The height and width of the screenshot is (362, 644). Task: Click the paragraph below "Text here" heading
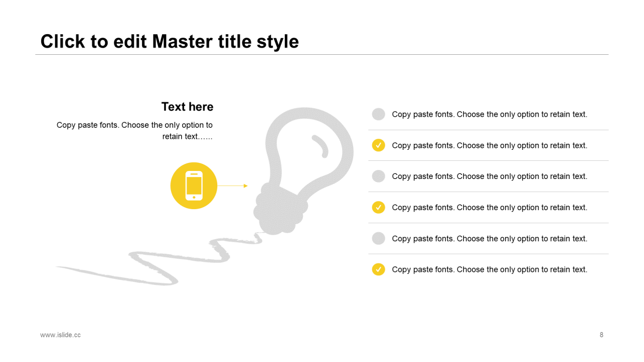tap(135, 130)
